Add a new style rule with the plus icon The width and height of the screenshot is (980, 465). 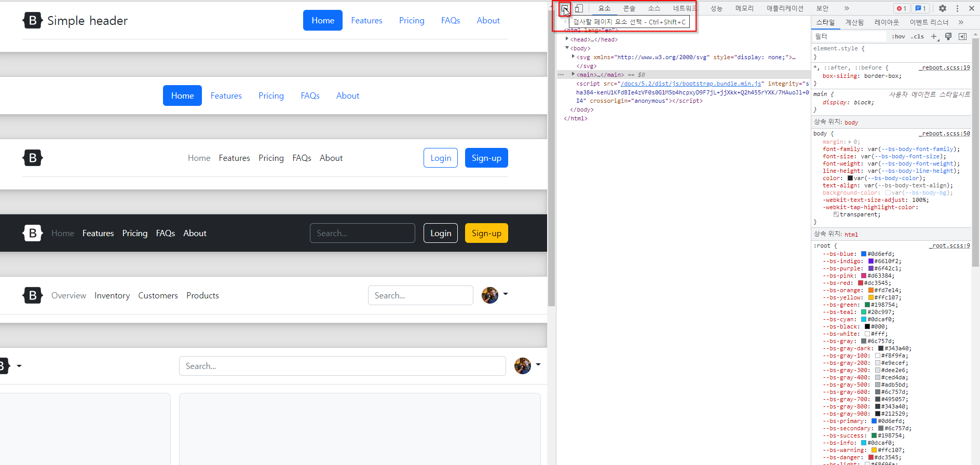point(934,36)
